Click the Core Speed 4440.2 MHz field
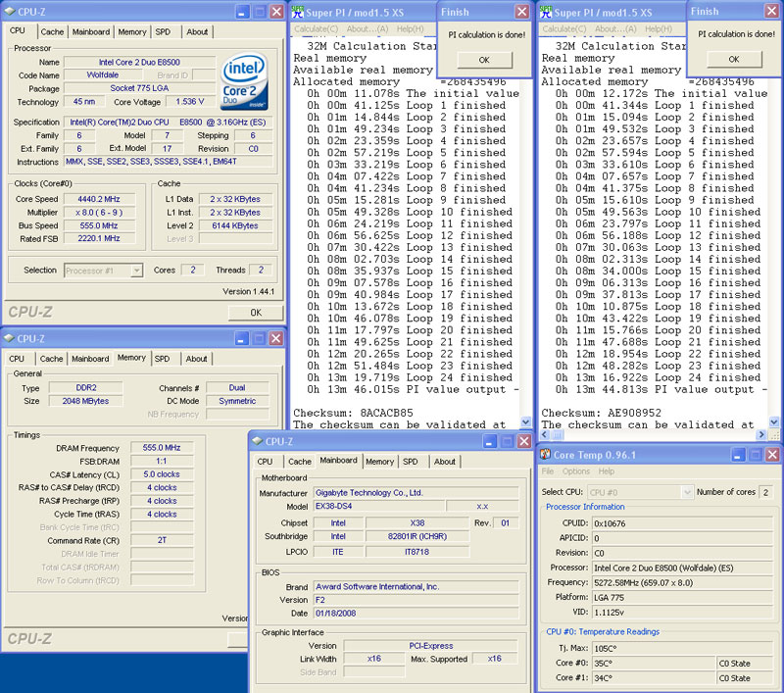This screenshot has height=693, width=784. [x=99, y=199]
